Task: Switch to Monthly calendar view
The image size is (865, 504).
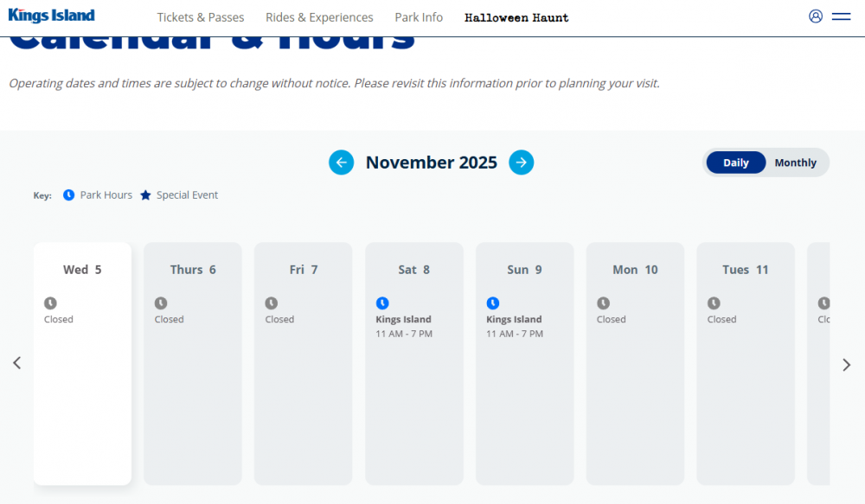Action: [x=795, y=163]
